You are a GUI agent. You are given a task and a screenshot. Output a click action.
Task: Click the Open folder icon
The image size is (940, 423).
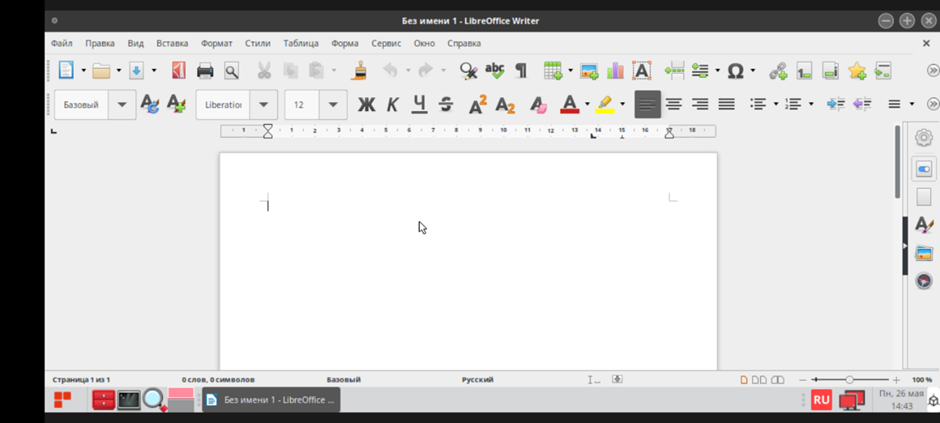pos(101,71)
